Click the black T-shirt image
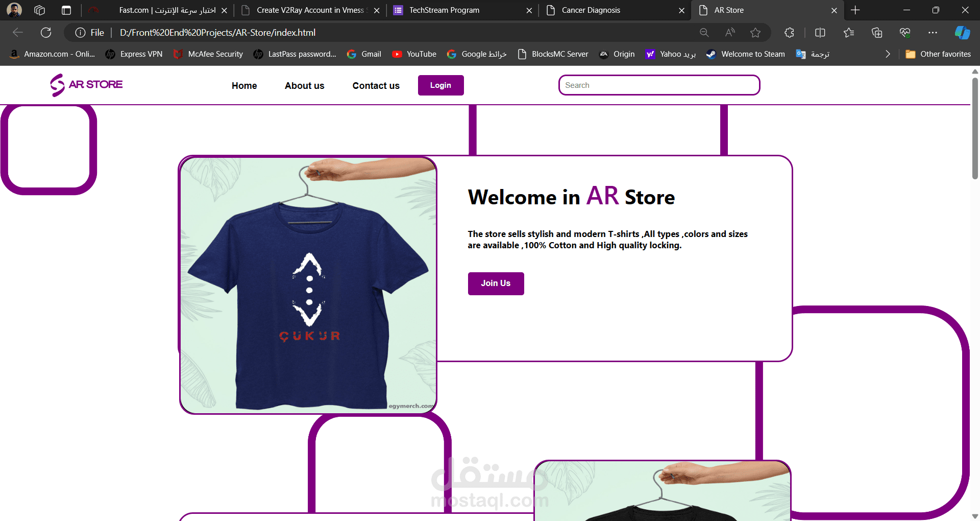This screenshot has height=521, width=980. [663, 491]
